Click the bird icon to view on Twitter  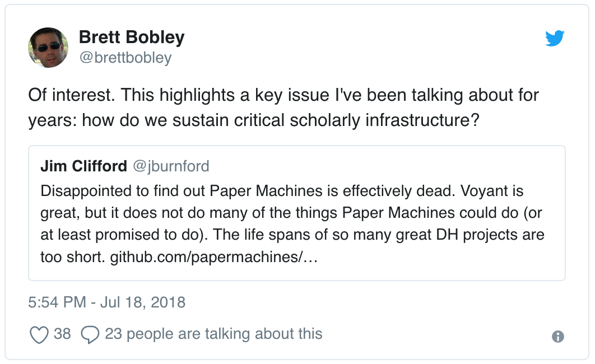point(555,39)
